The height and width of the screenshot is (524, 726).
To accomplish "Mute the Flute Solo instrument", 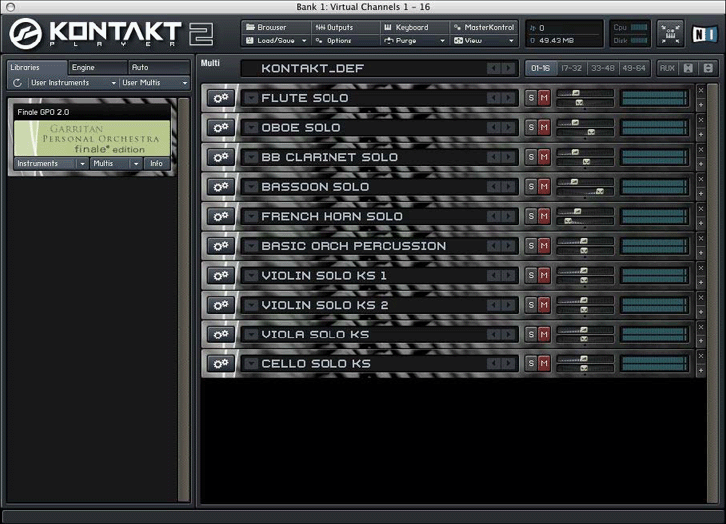I will tap(544, 98).
